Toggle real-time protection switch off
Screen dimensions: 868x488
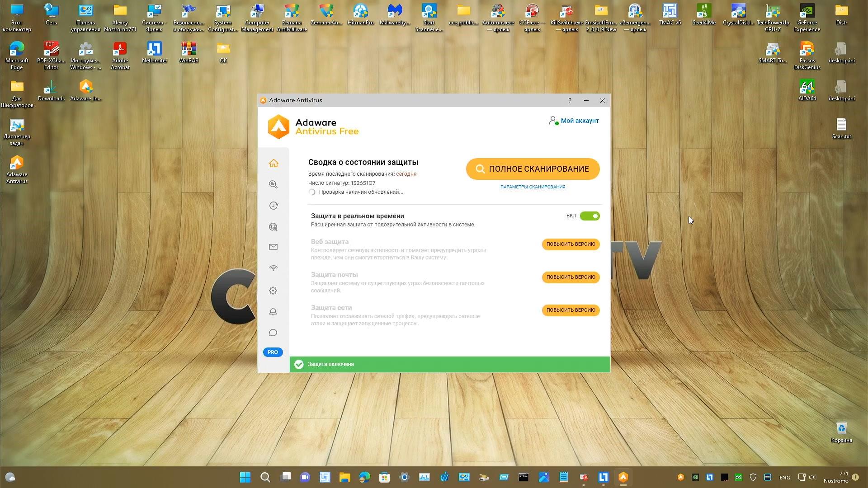(590, 216)
